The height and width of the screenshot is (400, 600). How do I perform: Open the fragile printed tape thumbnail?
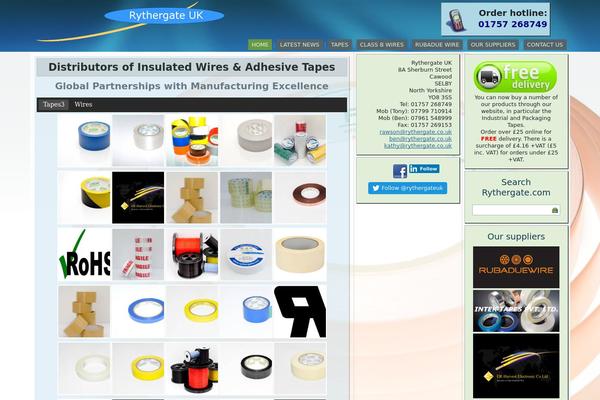(138, 255)
